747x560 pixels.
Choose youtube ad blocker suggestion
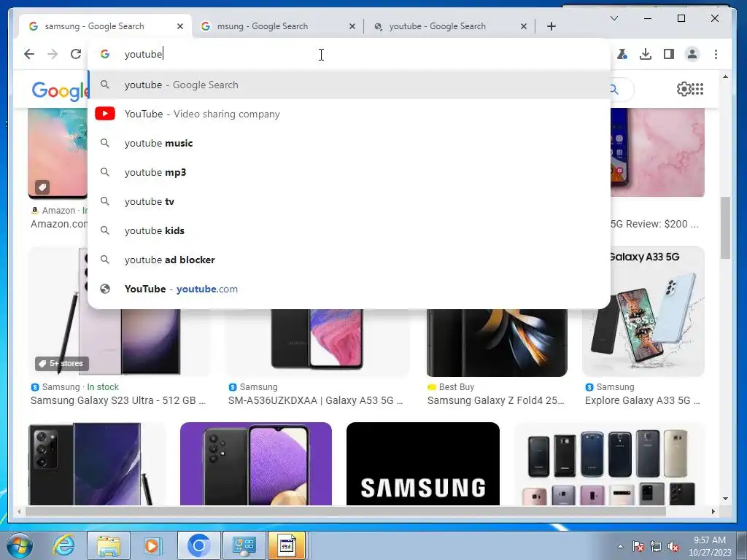349,260
